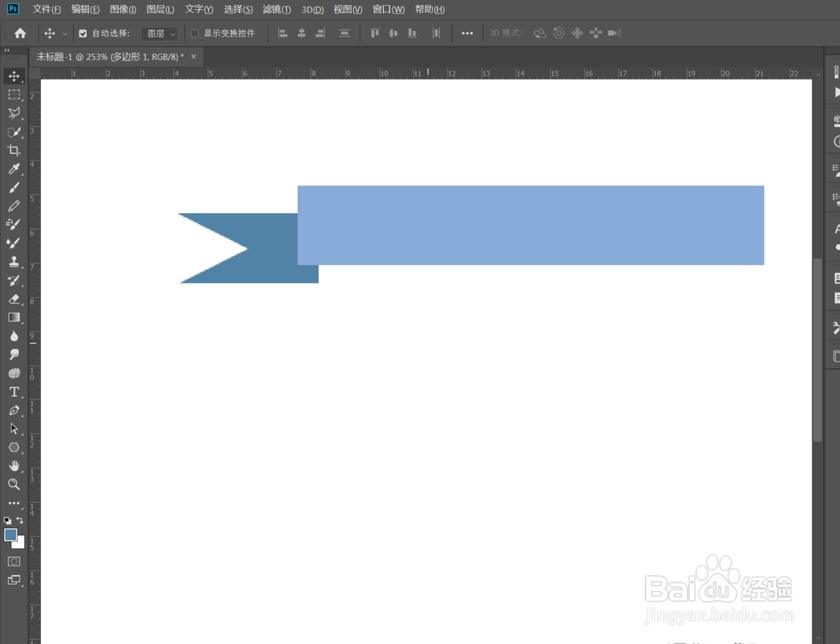
Task: Uncheck the 自动选择 checkbox
Action: click(83, 33)
